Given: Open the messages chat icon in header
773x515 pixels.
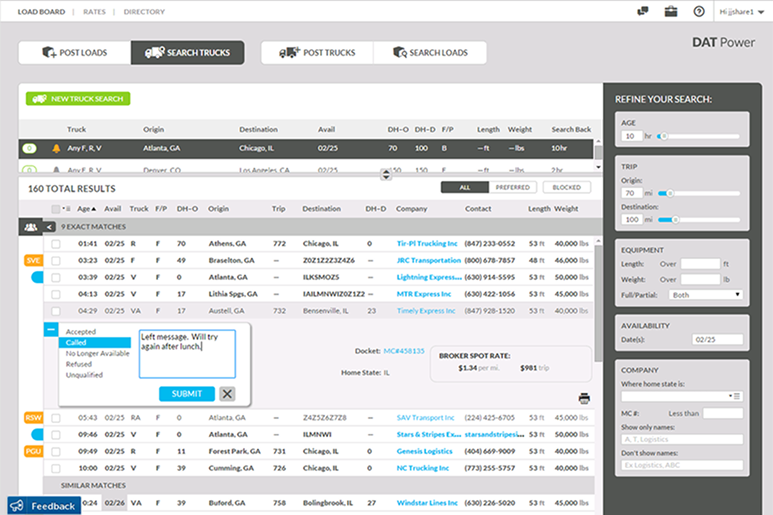Looking at the screenshot, I should pos(642,11).
